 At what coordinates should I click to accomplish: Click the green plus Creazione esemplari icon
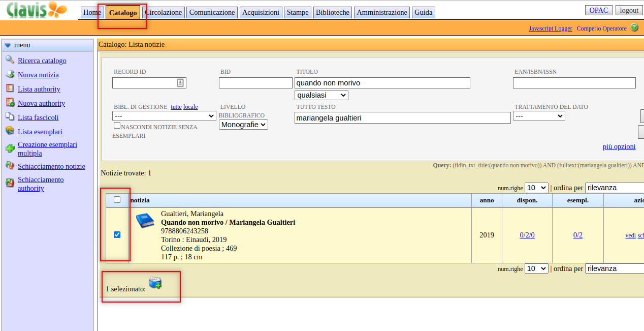[x=10, y=148]
